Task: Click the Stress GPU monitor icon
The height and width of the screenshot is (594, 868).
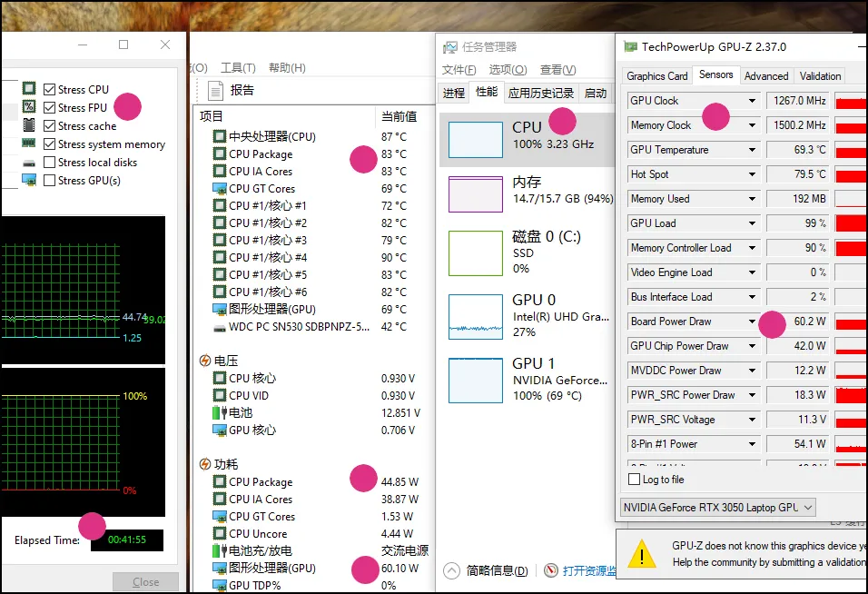Action: coord(29,181)
